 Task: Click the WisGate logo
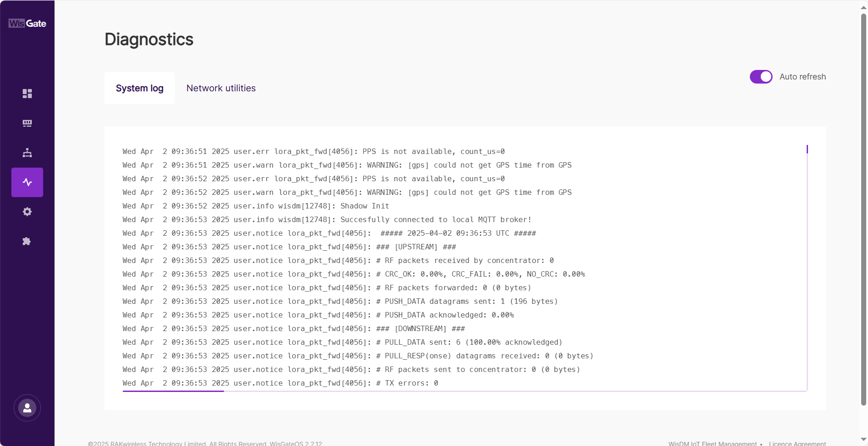point(27,23)
